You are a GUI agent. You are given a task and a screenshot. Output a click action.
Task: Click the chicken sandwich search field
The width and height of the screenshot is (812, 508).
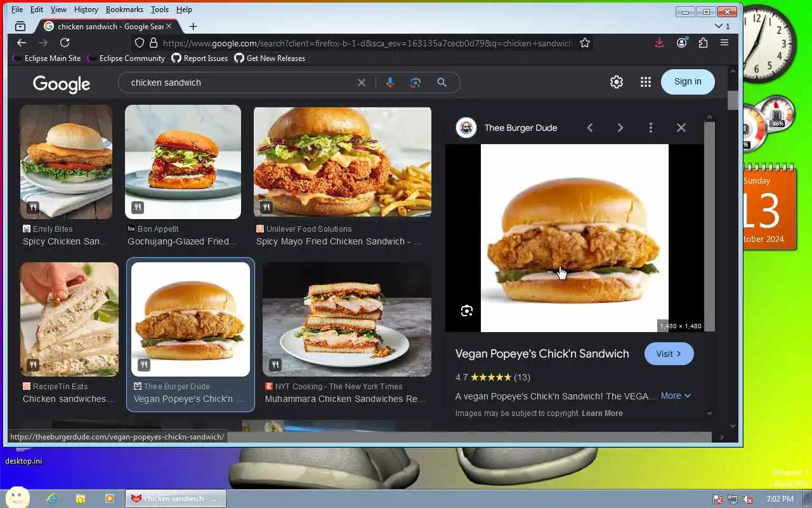point(241,83)
